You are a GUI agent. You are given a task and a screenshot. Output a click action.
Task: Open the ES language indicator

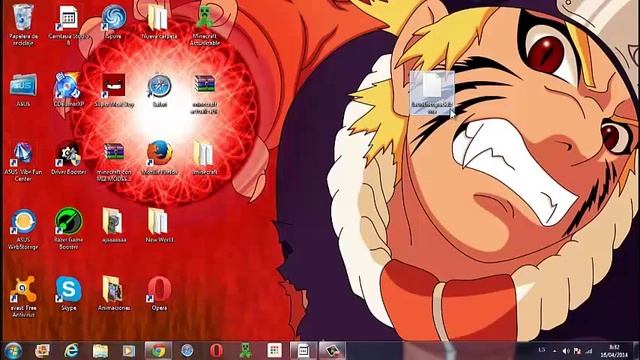coord(542,351)
